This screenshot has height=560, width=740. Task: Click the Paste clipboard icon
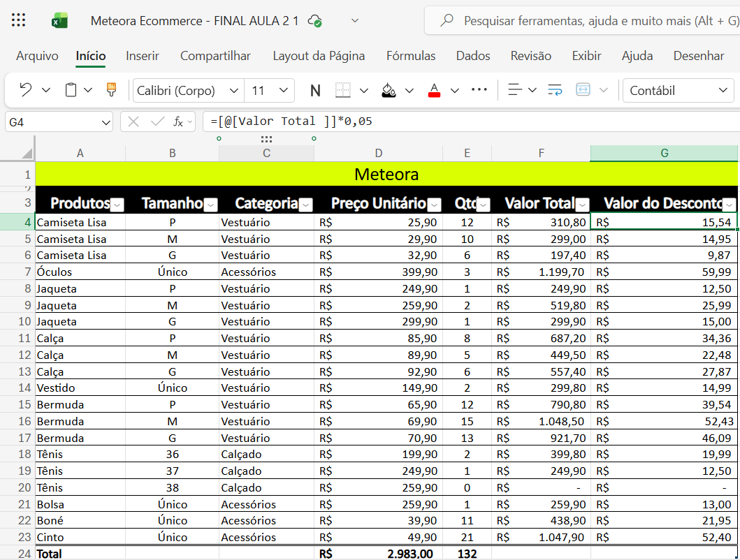[x=71, y=89]
